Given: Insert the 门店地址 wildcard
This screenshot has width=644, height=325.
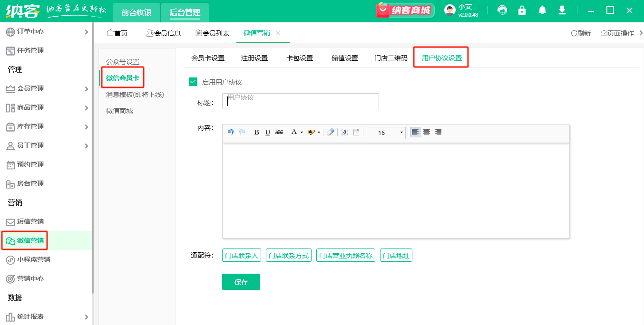Looking at the screenshot, I should coord(396,255).
